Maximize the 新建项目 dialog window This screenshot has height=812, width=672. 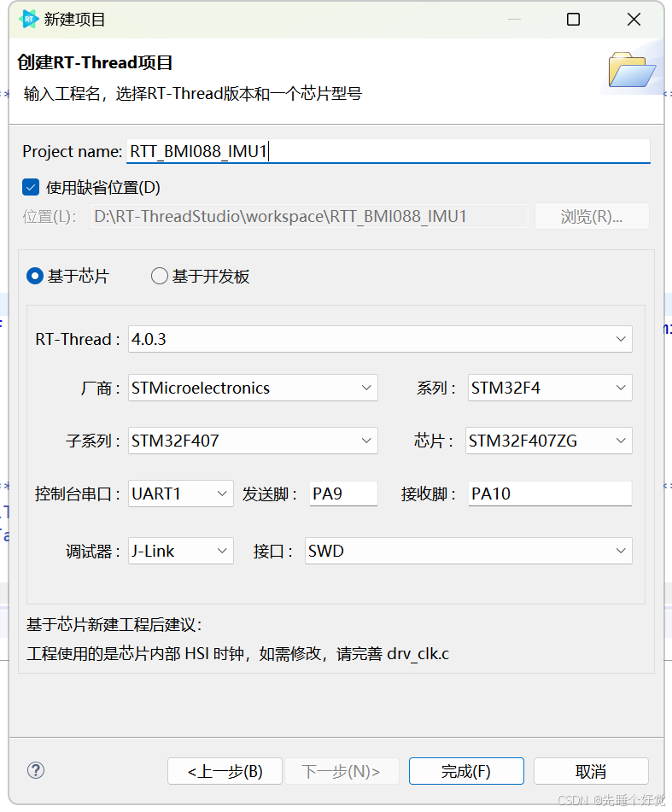pos(573,20)
